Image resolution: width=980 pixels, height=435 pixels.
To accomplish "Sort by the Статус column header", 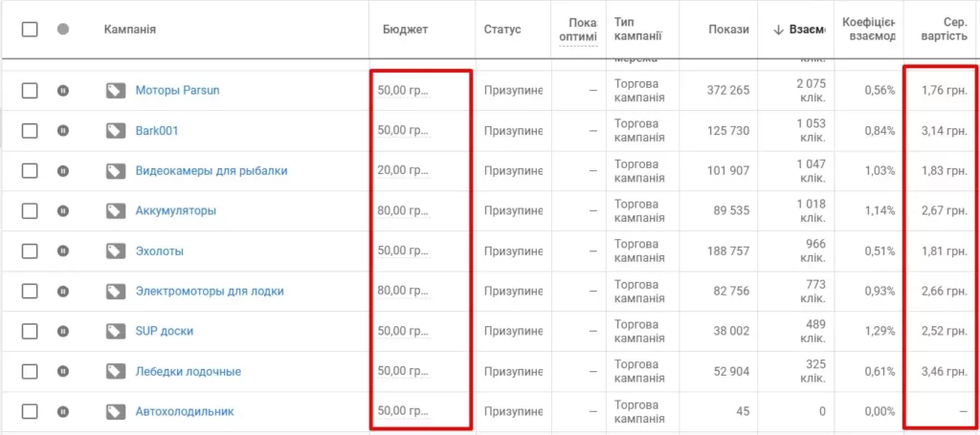I will 501,30.
